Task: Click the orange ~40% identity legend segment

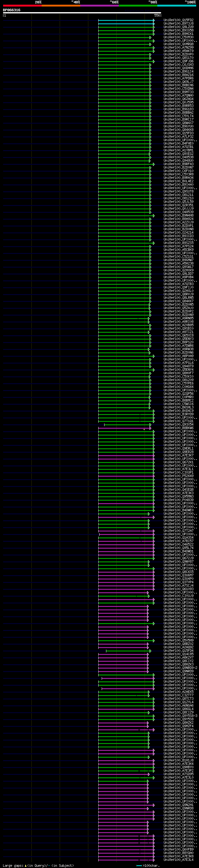Action: coord(61,5)
